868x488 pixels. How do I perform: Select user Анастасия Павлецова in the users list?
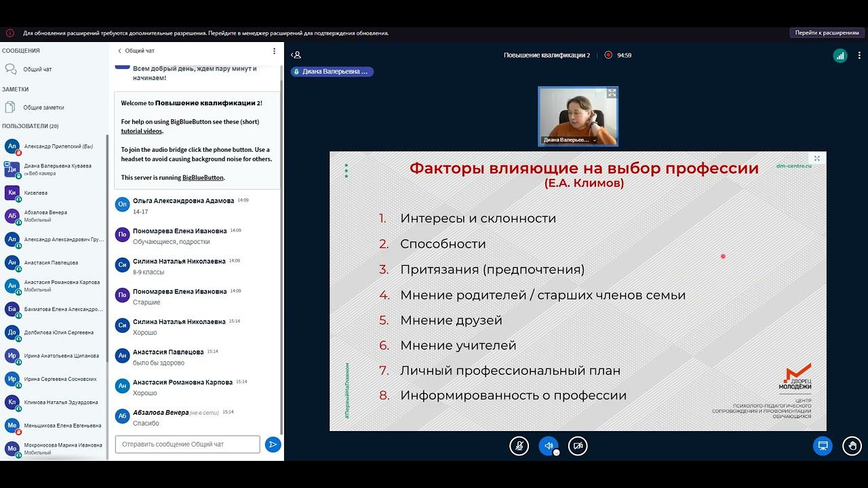pos(54,262)
